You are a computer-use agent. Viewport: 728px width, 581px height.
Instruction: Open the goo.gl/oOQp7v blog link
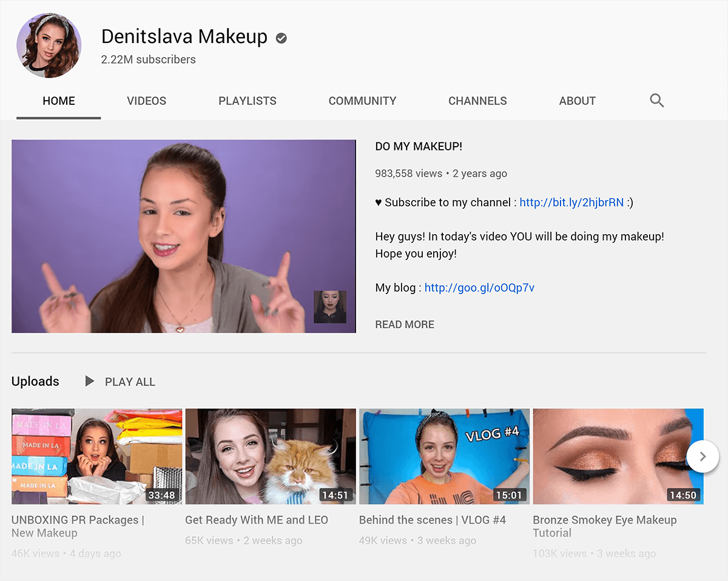479,287
